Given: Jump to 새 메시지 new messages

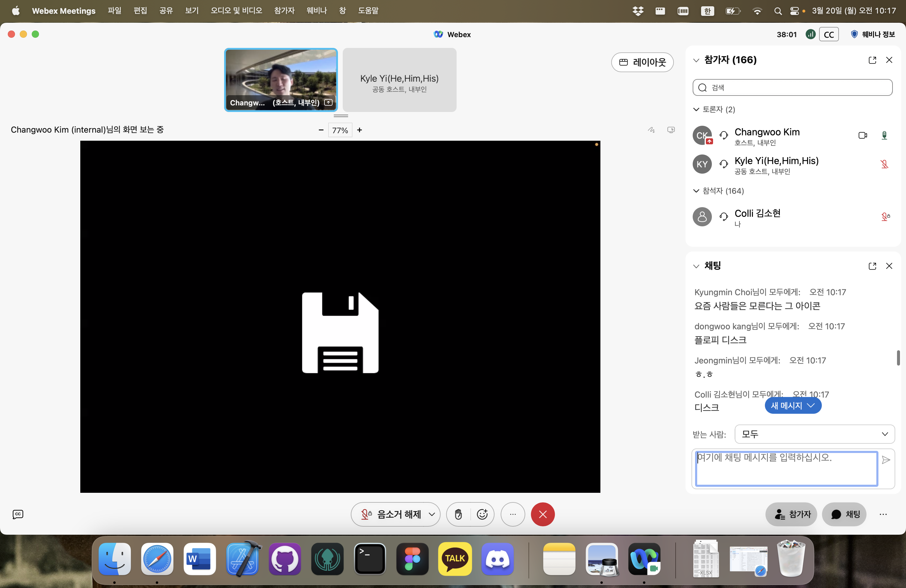Looking at the screenshot, I should pos(793,406).
